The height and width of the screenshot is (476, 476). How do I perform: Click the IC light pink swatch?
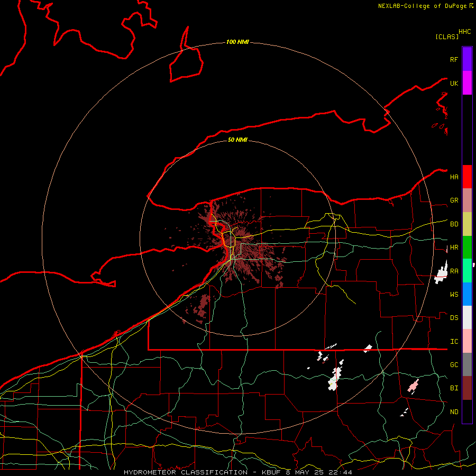tap(467, 341)
